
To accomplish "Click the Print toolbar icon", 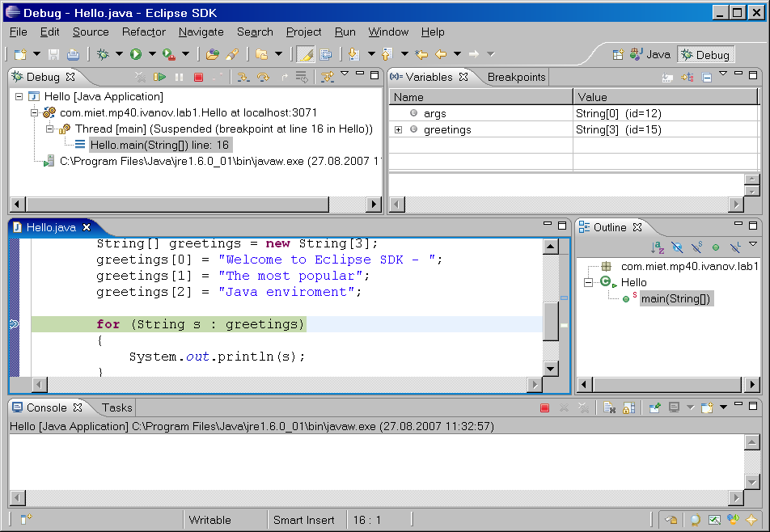I will (x=73, y=54).
